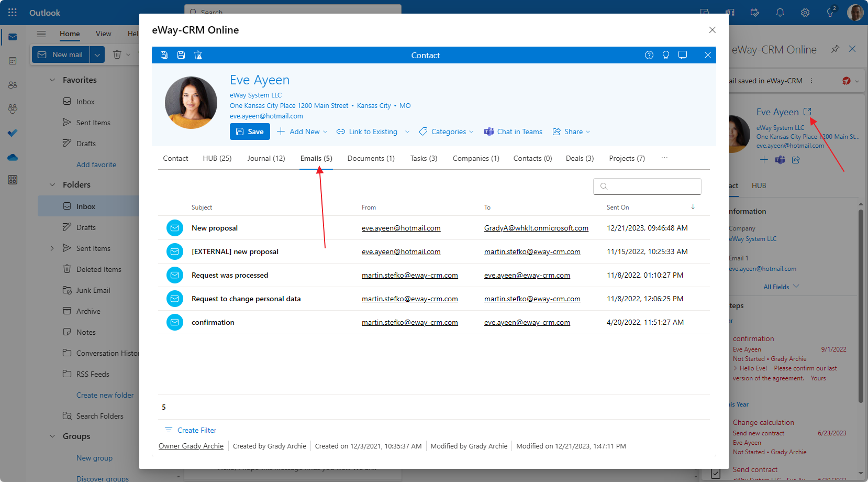This screenshot has width=868, height=482.
Task: Click the plus add icon in eWay-CRM side pane
Action: tap(764, 160)
